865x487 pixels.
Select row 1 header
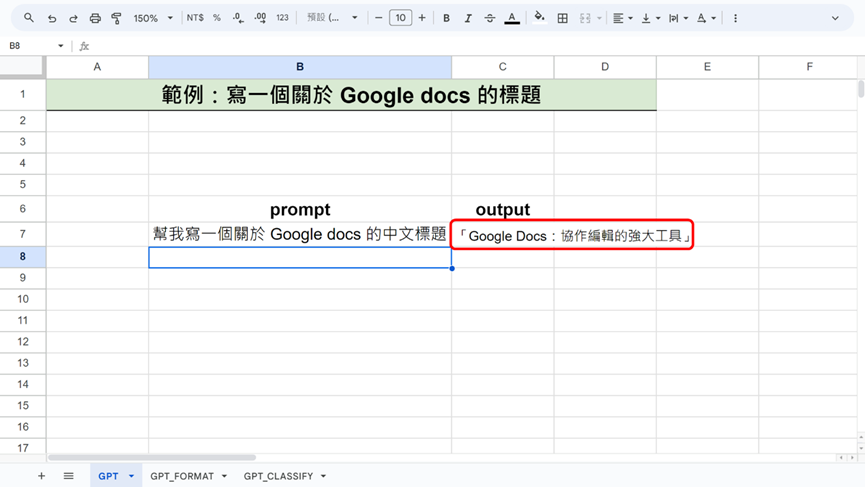23,94
